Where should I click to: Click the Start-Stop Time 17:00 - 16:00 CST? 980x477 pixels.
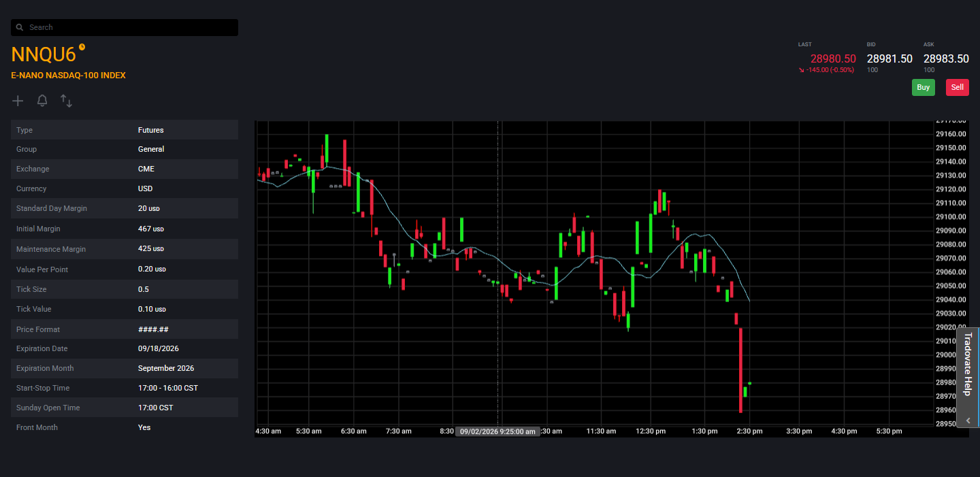(167, 388)
